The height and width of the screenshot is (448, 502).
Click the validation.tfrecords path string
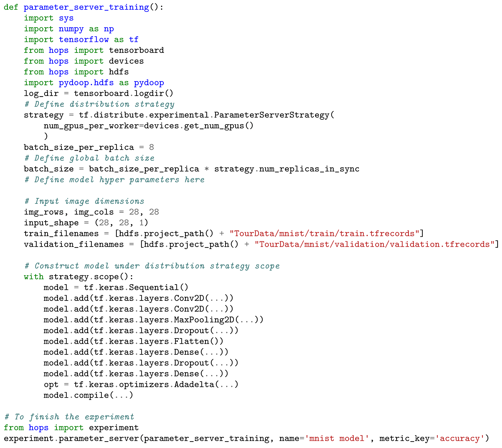tap(374, 244)
